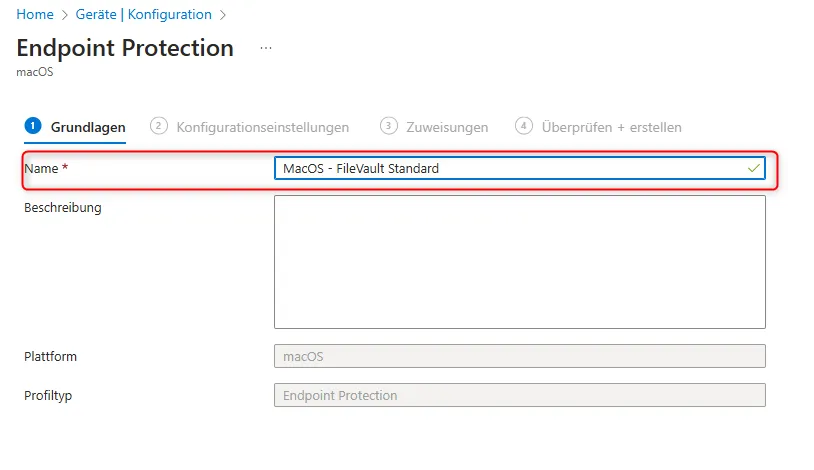This screenshot has width=814, height=470.
Task: Click the step 1 circle icon
Action: coord(33,126)
